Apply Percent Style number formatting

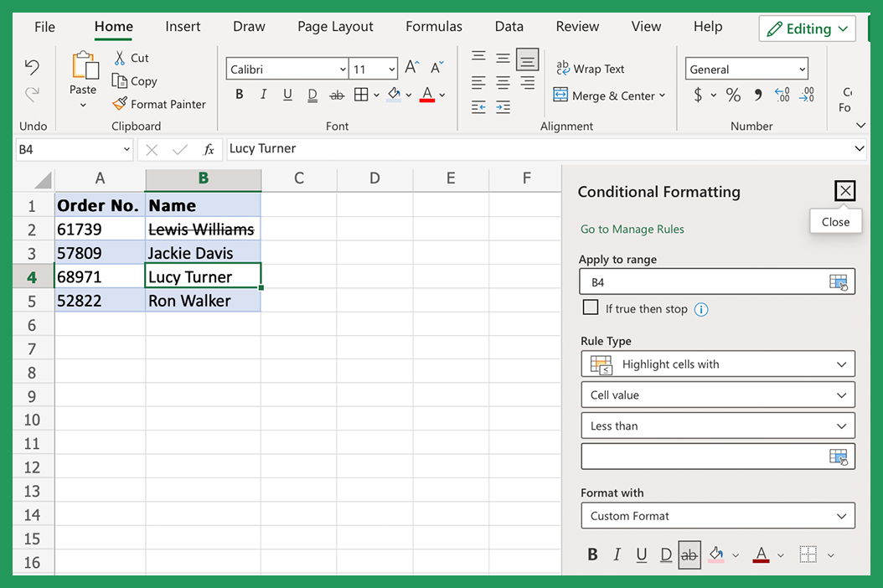point(733,95)
